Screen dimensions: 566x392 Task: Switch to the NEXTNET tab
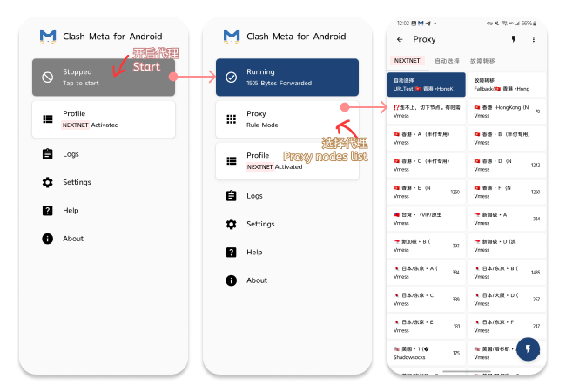tap(407, 62)
